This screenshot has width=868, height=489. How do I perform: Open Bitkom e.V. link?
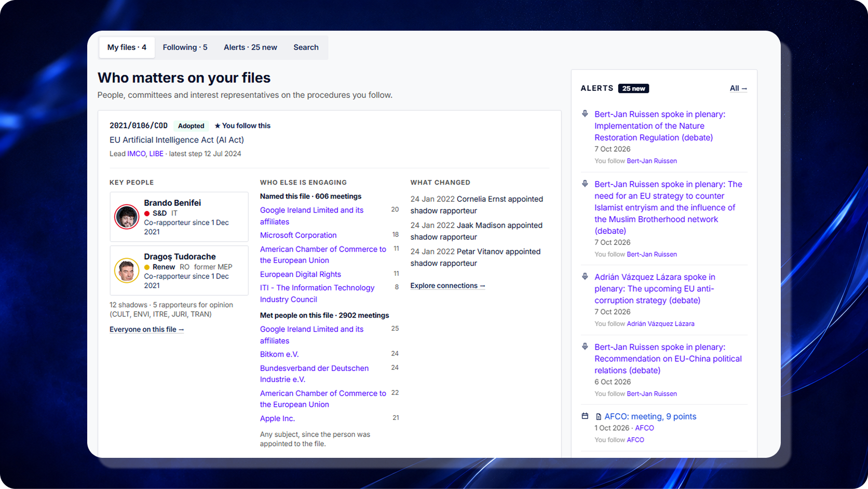(x=279, y=354)
